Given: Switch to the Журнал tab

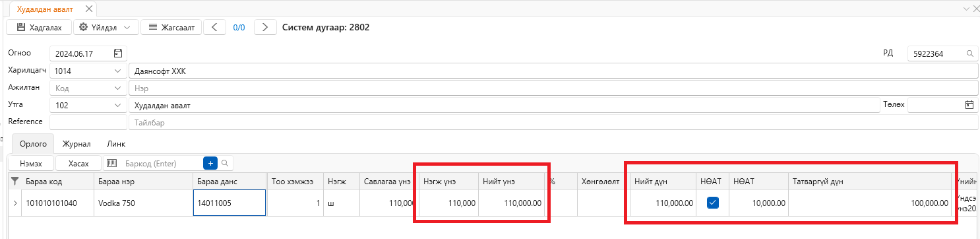Looking at the screenshot, I should [76, 143].
